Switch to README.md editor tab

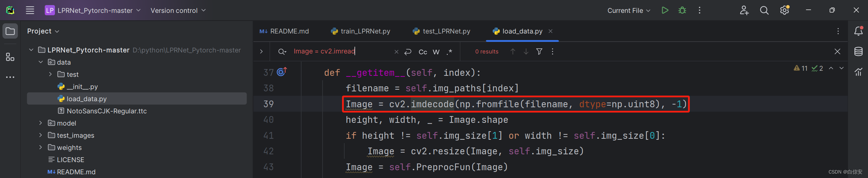tap(284, 31)
